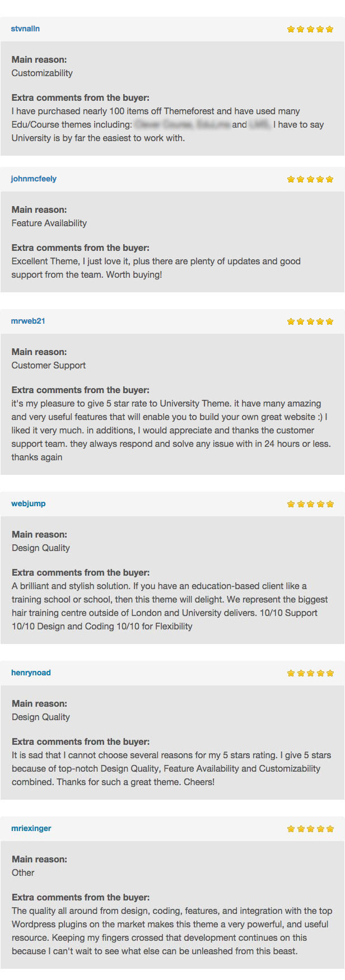Go to henrynoad's profile link
Image resolution: width=345 pixels, height=980 pixels.
31,673
